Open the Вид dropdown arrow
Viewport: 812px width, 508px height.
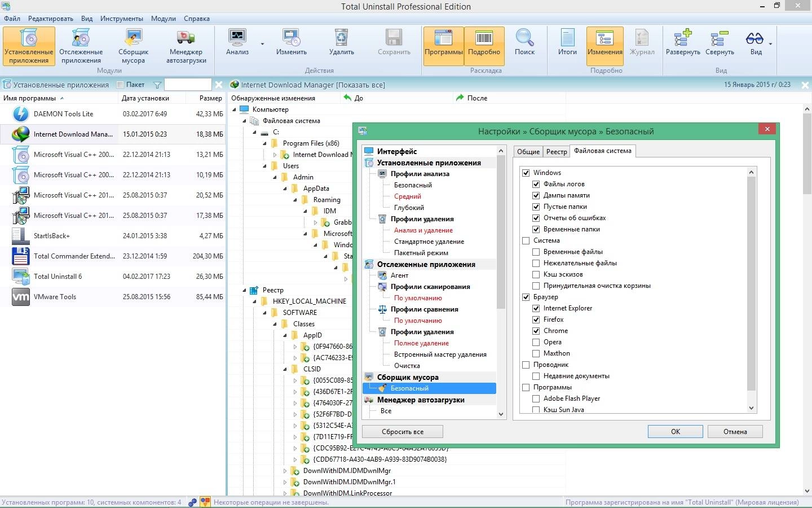tap(770, 44)
